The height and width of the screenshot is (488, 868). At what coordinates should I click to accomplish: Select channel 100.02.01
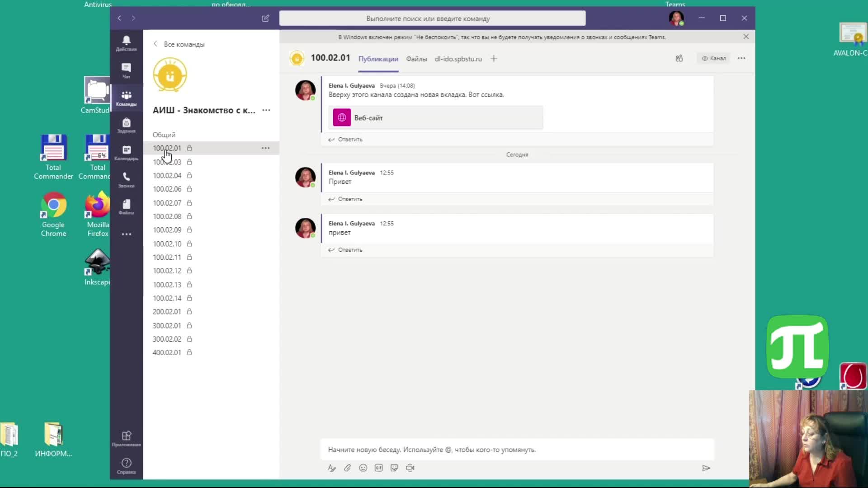click(211, 148)
